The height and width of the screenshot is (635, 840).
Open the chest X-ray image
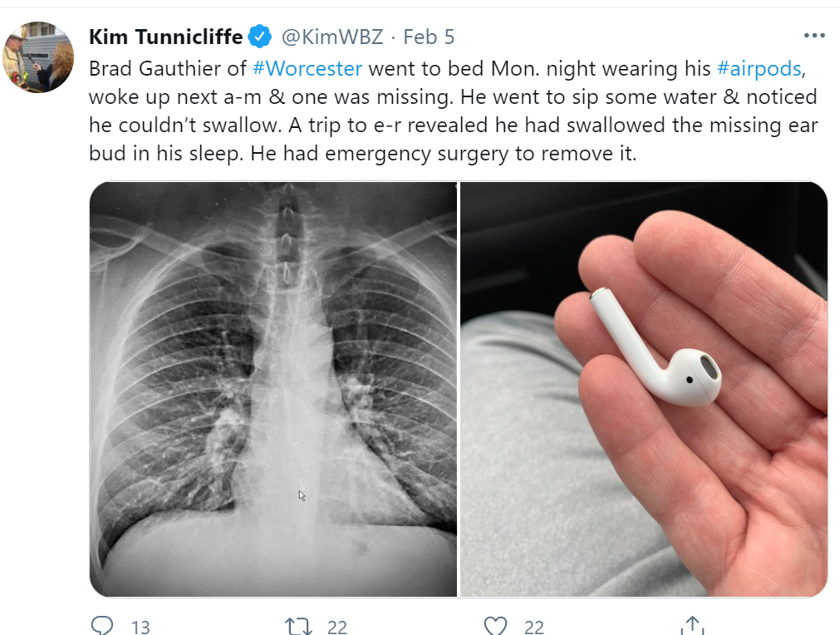pyautogui.click(x=273, y=388)
